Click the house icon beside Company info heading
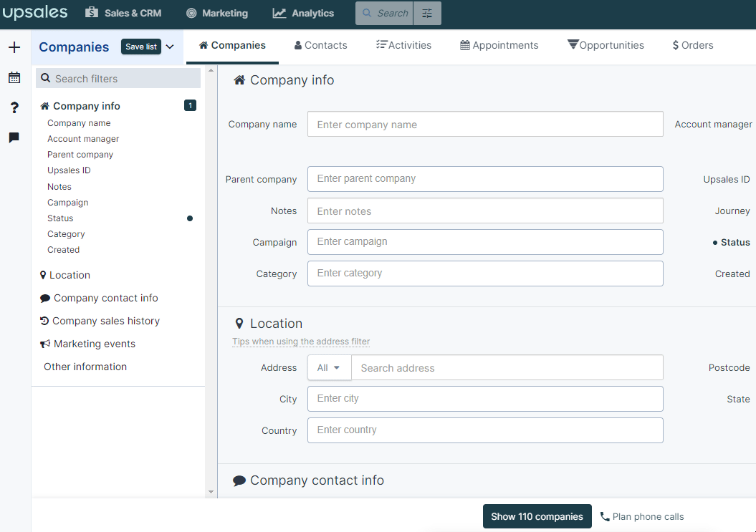The image size is (756, 532). (x=239, y=80)
